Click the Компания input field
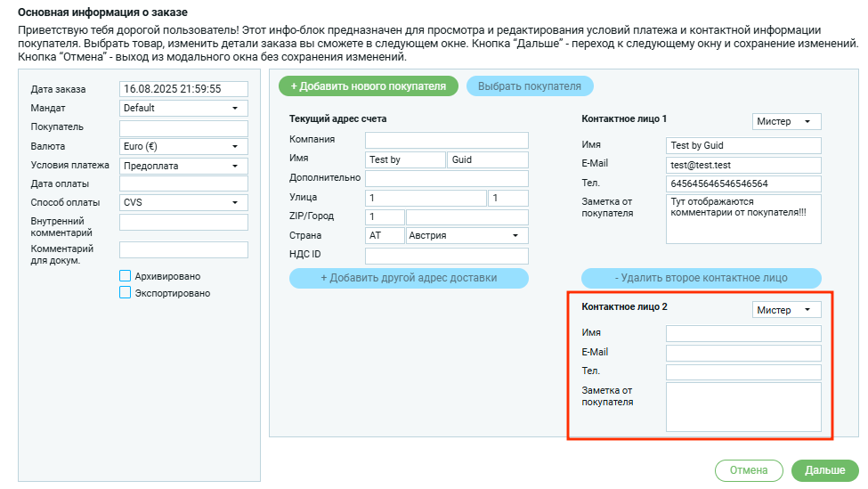The height and width of the screenshot is (489, 868). [x=446, y=140]
